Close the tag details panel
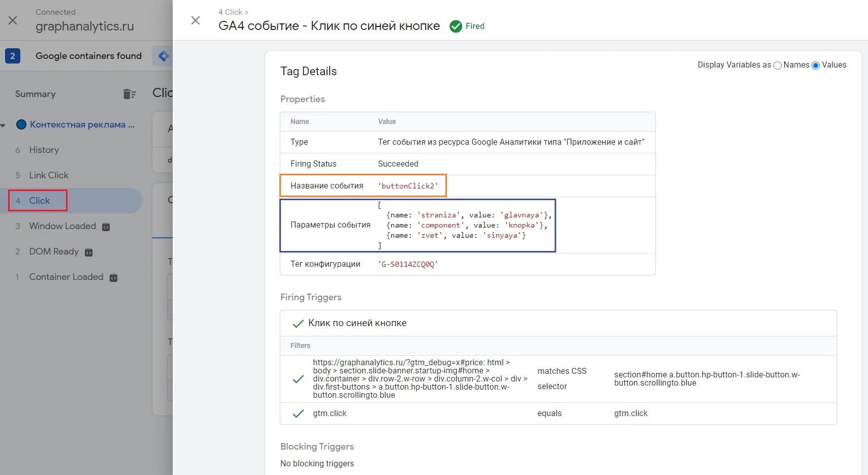Image resolution: width=868 pixels, height=475 pixels. pos(196,20)
